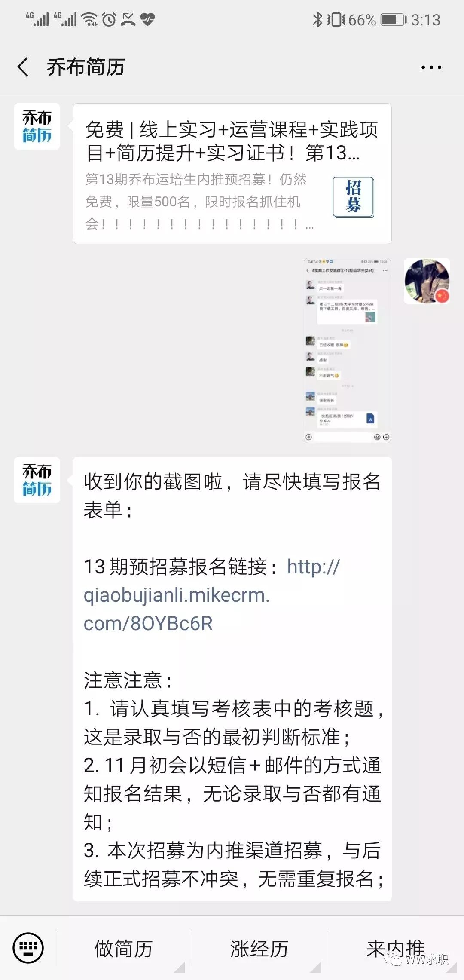Tap the back arrow icon

click(23, 67)
